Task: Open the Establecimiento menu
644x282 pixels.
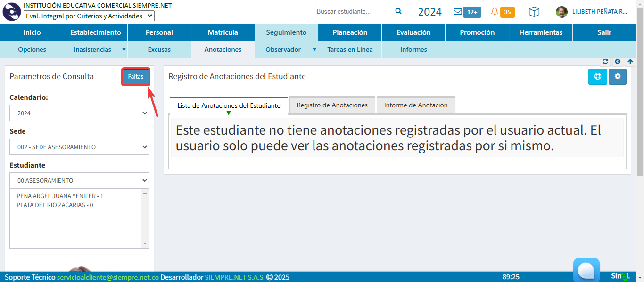Action: coord(96,32)
